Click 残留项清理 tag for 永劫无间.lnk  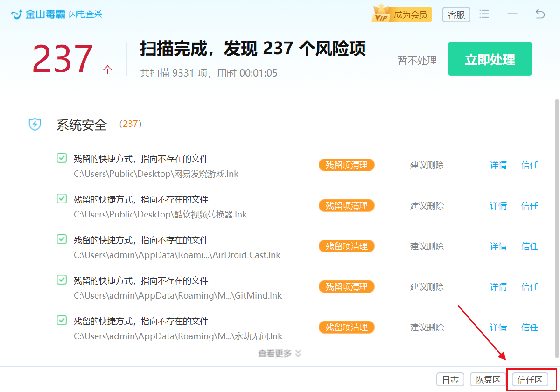coord(347,328)
